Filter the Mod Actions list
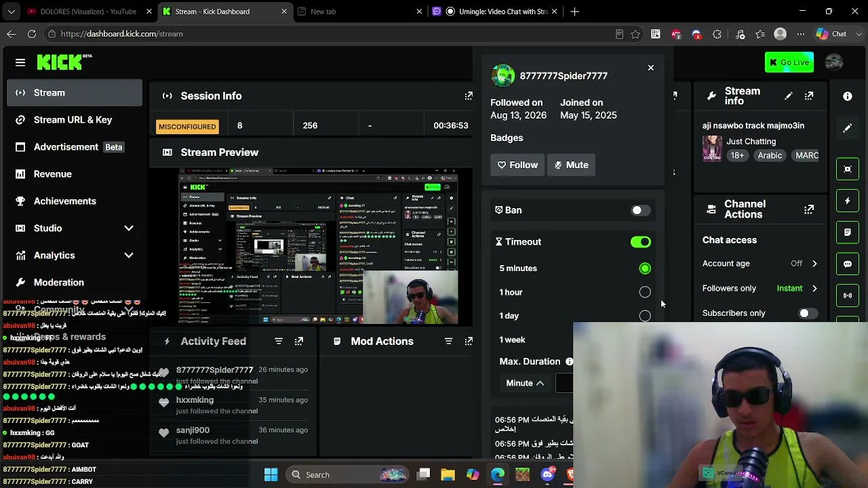The image size is (868, 488). tap(448, 341)
